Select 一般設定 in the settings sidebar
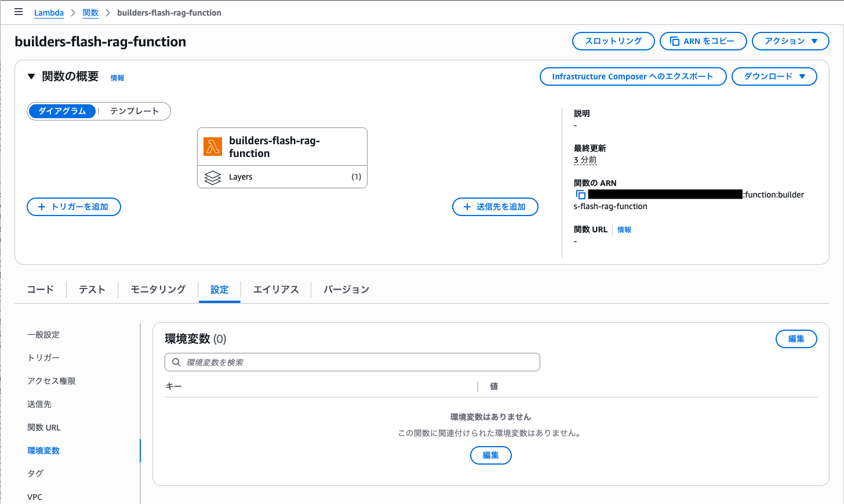The width and height of the screenshot is (844, 504). (x=43, y=335)
